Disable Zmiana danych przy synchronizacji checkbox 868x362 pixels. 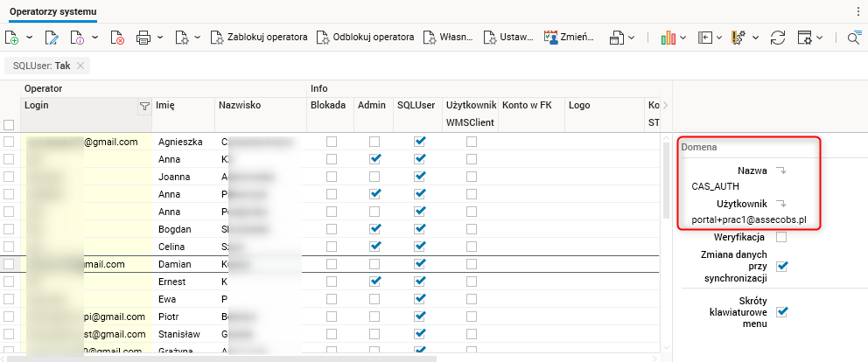click(x=781, y=266)
